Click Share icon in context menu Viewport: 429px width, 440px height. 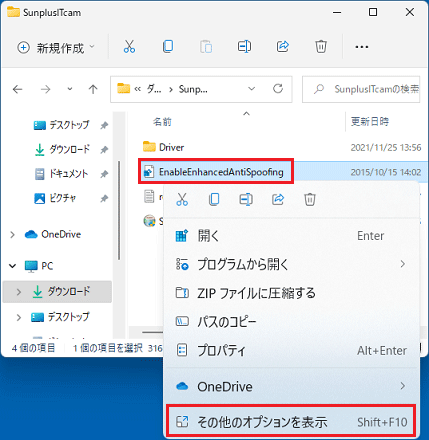278,199
